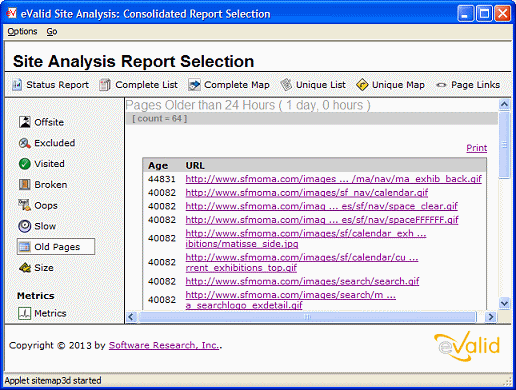Open the ma_exhib_back.gif URL link
Screen dimensions: 516x390
333,179
